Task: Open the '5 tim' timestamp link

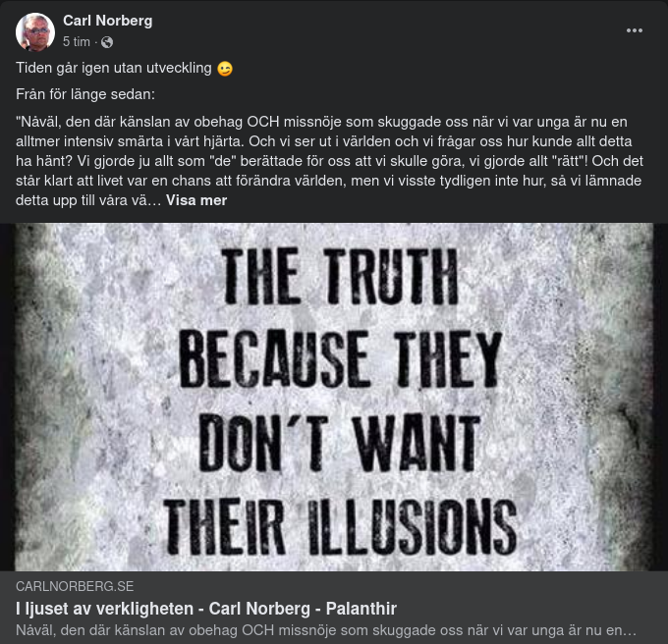Action: [x=77, y=41]
